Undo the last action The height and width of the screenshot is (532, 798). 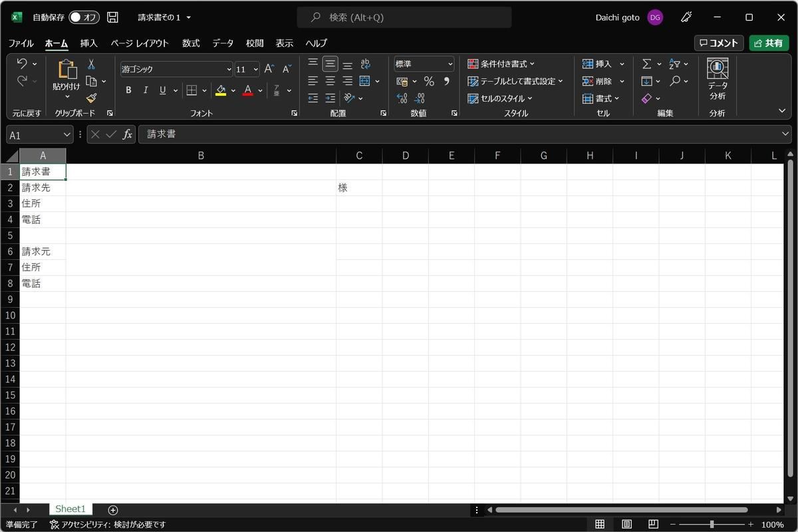[x=22, y=64]
